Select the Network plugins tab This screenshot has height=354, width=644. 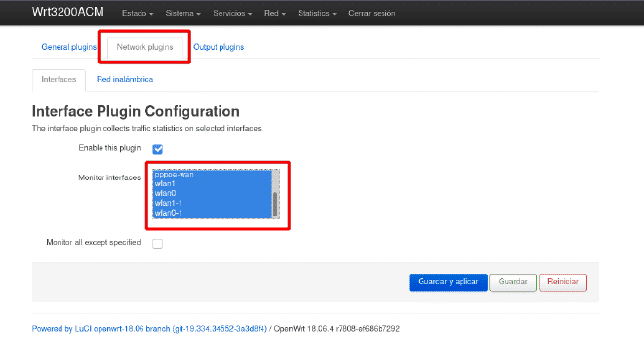coord(144,47)
